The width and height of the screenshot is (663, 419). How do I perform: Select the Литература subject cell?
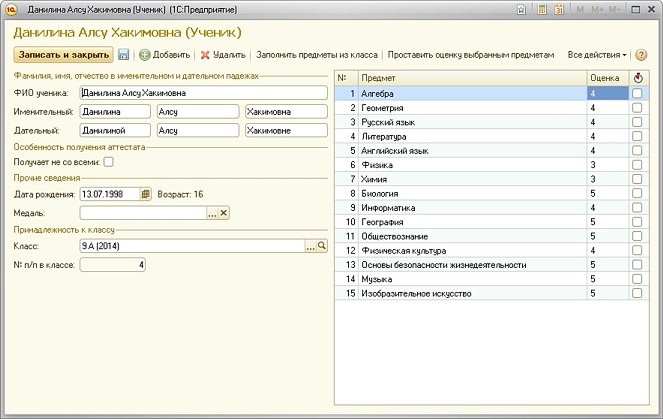473,136
